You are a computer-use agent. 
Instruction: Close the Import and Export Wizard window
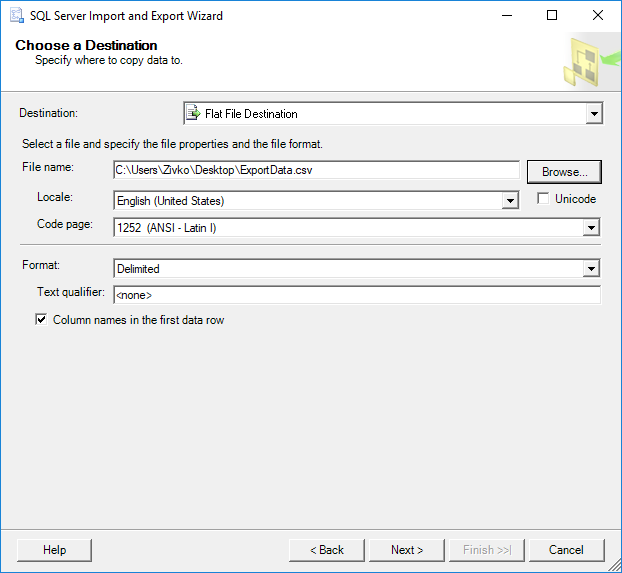pos(598,15)
